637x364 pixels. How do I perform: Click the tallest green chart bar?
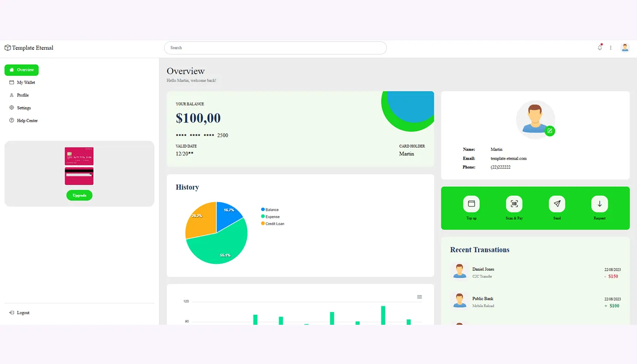tap(383, 316)
